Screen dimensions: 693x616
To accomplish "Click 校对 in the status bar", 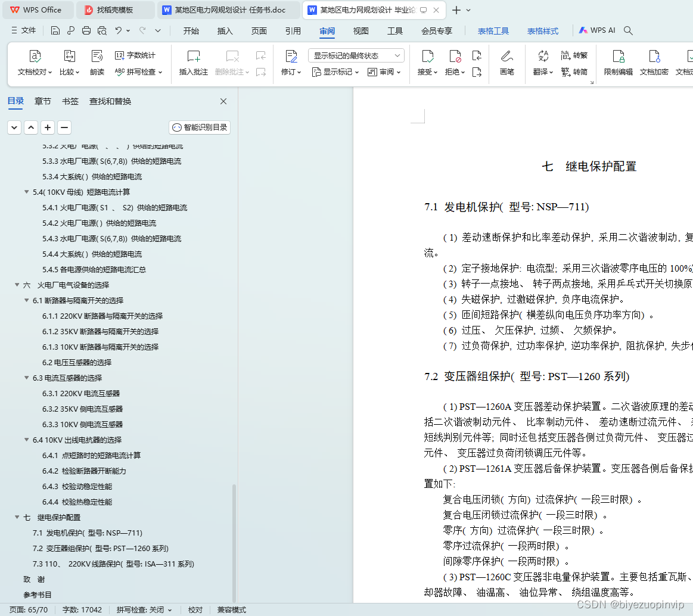I will (x=195, y=610).
